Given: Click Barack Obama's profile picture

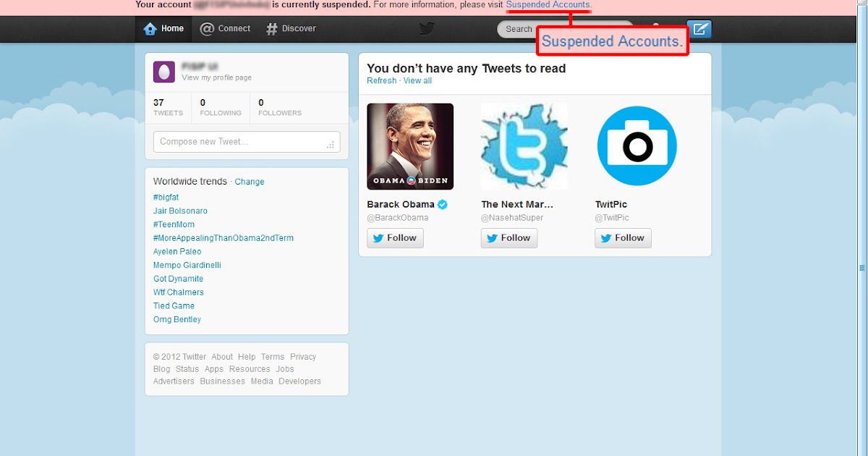Looking at the screenshot, I should [x=410, y=147].
